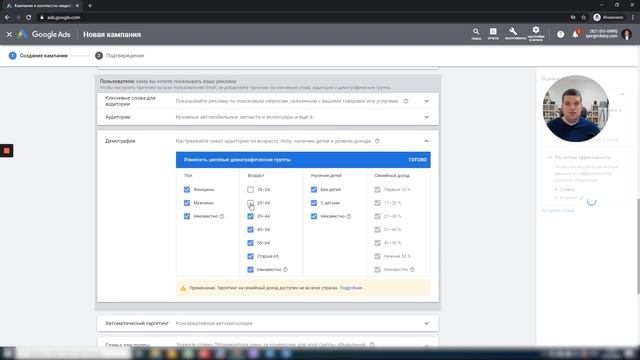The height and width of the screenshot is (360, 640).
Task: Uncheck the 45–54 age checkbox
Action: click(x=250, y=230)
